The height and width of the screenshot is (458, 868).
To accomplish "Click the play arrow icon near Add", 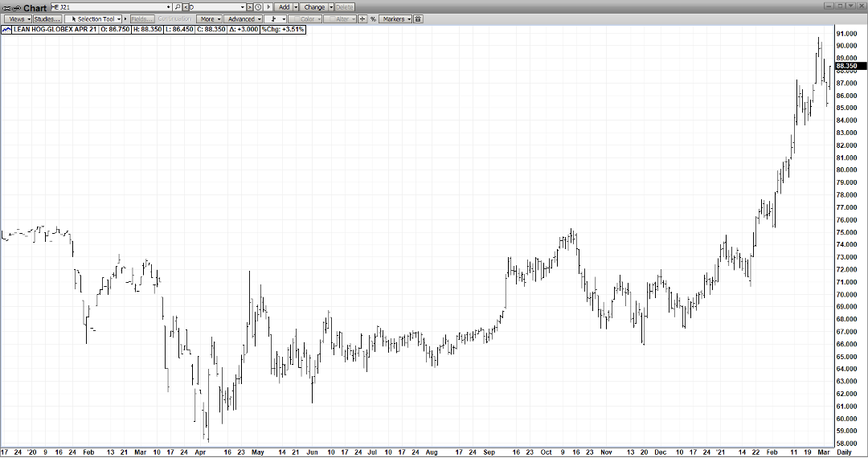I will [x=268, y=7].
